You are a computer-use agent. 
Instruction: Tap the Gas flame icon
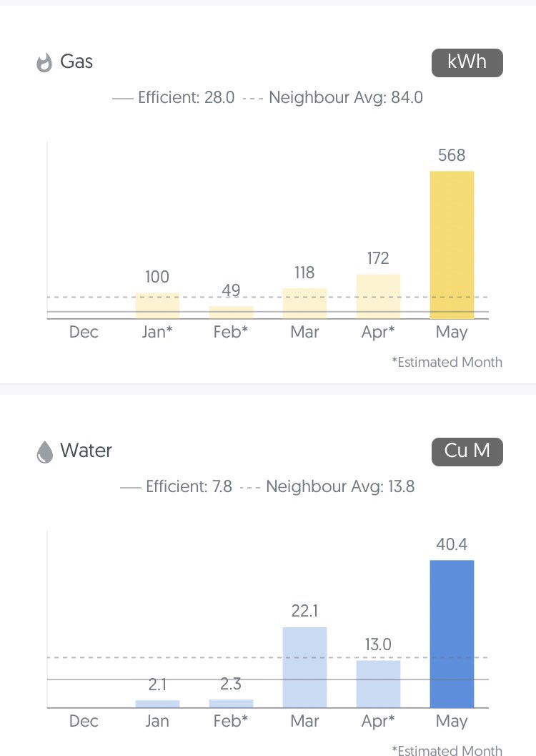coord(44,63)
